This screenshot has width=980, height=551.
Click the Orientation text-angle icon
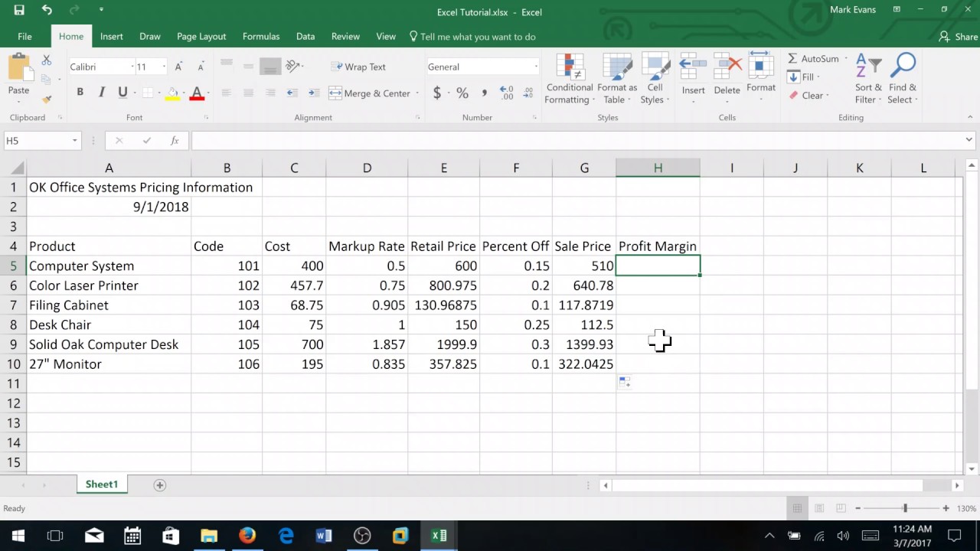click(292, 67)
